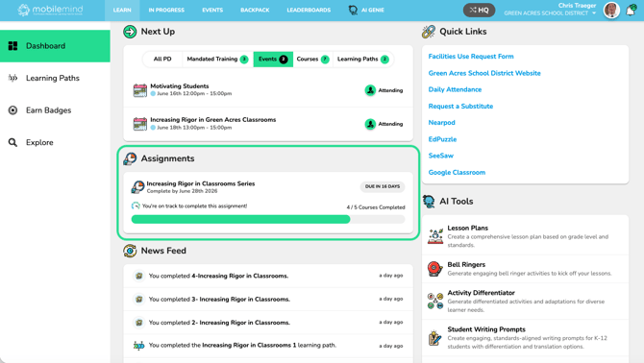Select the Courses filter tab
644x363 pixels.
312,60
